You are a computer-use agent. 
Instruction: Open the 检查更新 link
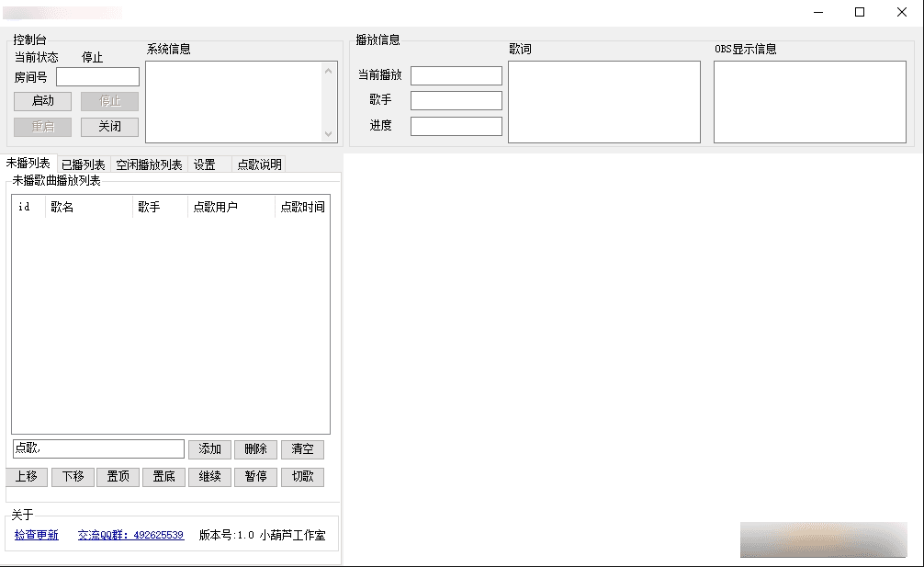click(37, 535)
